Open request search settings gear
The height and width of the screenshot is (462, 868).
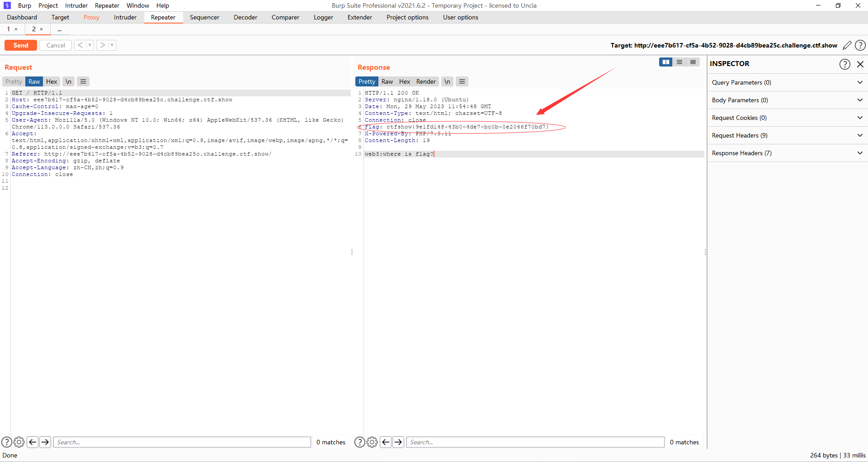[x=19, y=442]
